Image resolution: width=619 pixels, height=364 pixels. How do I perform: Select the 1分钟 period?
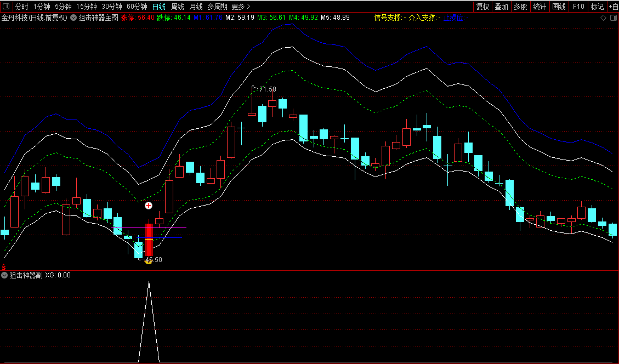42,7
